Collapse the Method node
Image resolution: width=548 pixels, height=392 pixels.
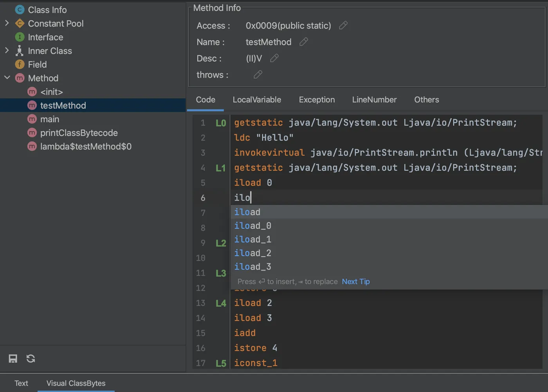(7, 78)
